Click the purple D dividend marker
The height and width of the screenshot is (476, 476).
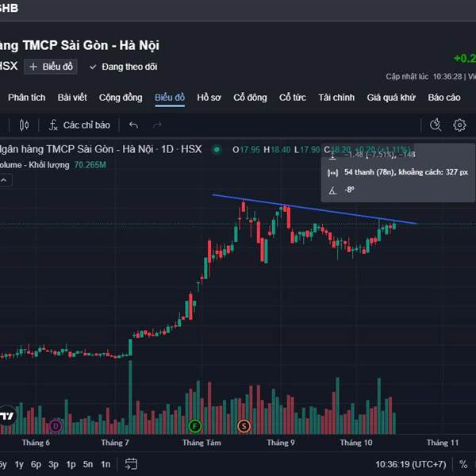point(56,426)
